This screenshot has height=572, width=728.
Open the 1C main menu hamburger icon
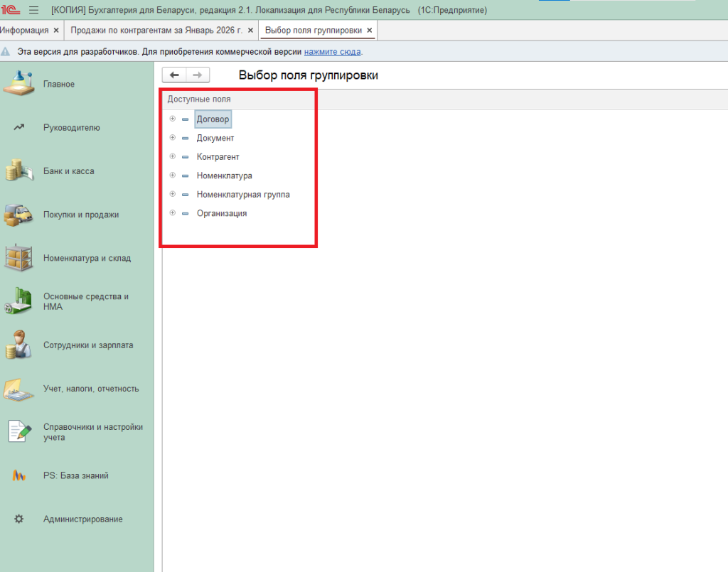tap(33, 10)
